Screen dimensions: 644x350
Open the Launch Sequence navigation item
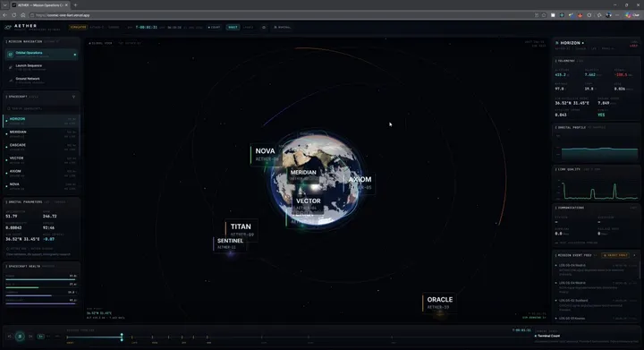pos(41,67)
